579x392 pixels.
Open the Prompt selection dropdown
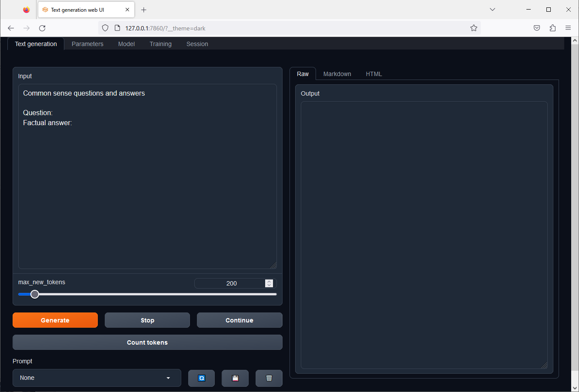click(x=96, y=378)
